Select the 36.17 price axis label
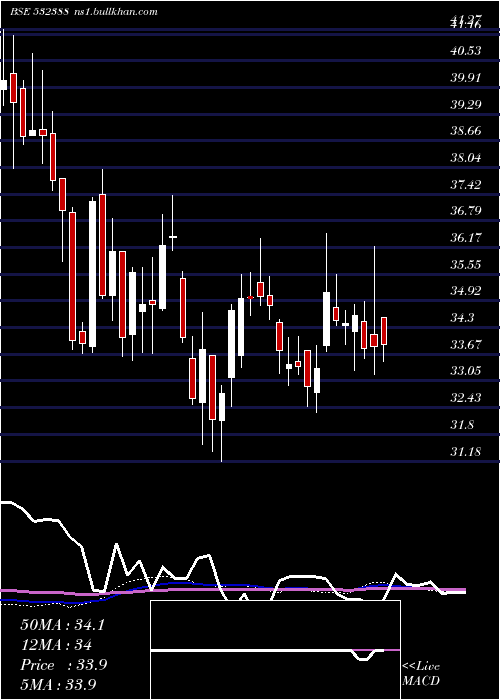500x700 pixels. point(466,238)
